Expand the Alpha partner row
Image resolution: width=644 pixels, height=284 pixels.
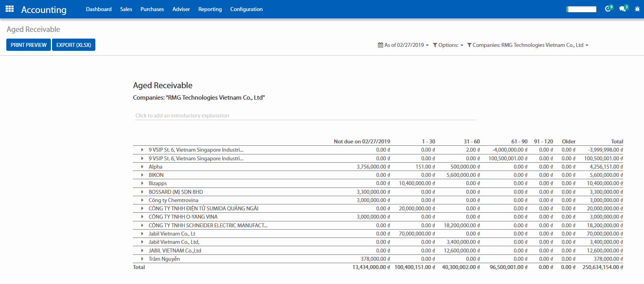(142, 167)
